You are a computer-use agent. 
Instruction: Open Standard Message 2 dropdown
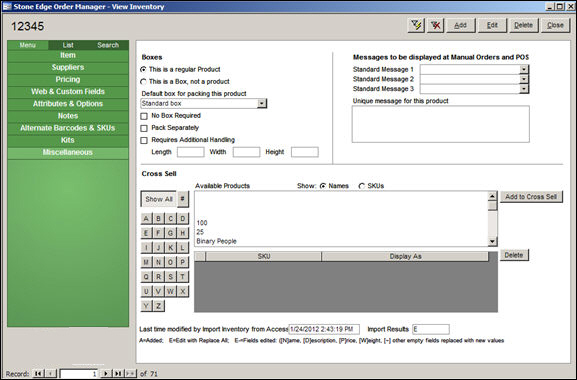524,79
